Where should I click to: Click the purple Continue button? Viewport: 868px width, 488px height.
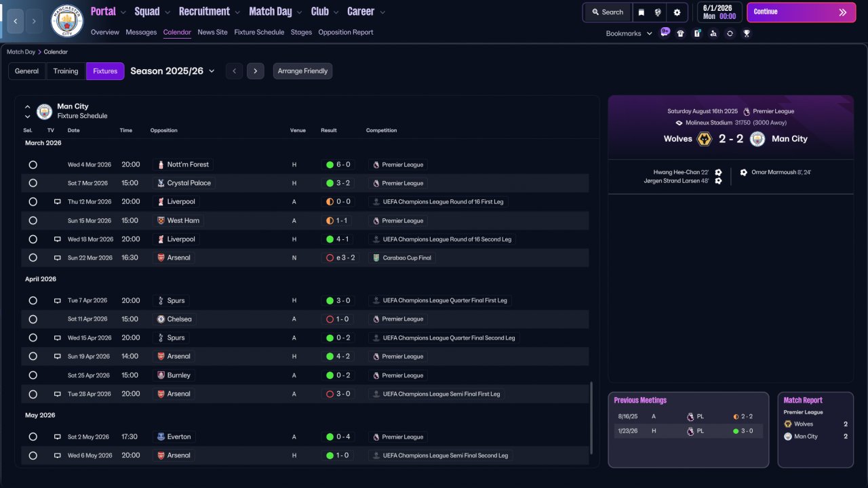800,12
